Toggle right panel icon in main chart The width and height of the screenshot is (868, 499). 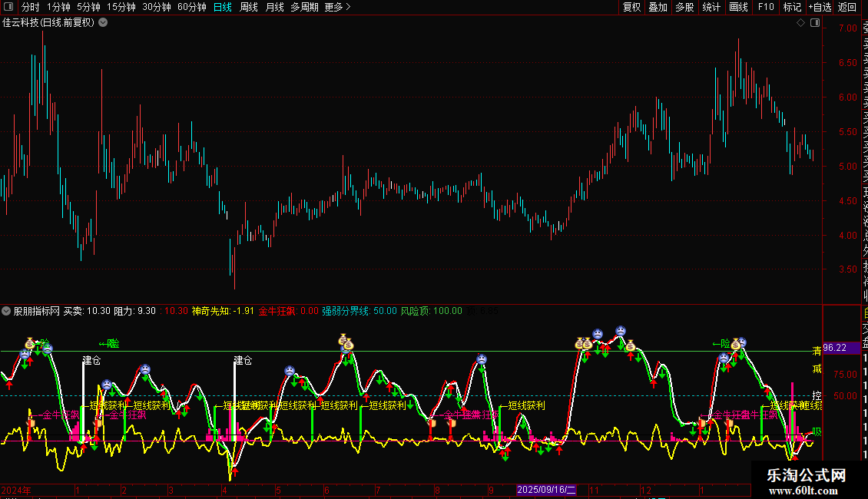point(815,23)
